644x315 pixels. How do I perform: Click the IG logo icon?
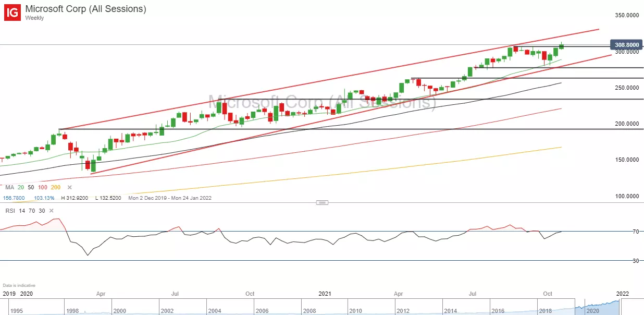pyautogui.click(x=13, y=13)
